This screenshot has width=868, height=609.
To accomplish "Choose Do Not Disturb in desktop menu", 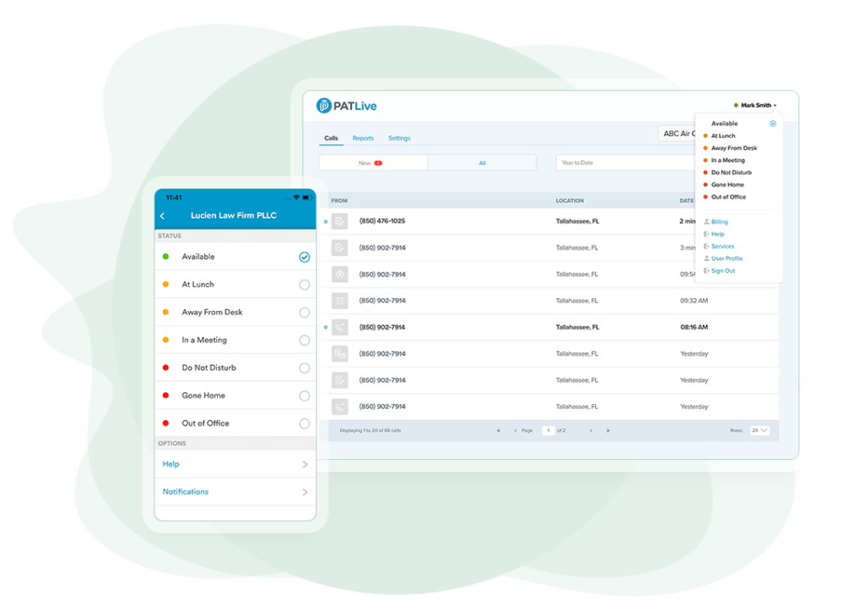I will 732,172.
